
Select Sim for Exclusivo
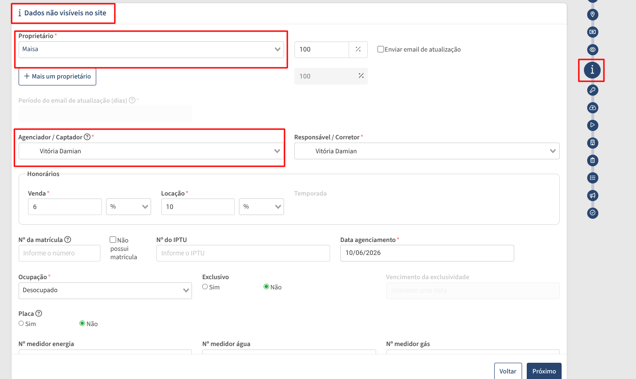tap(205, 287)
